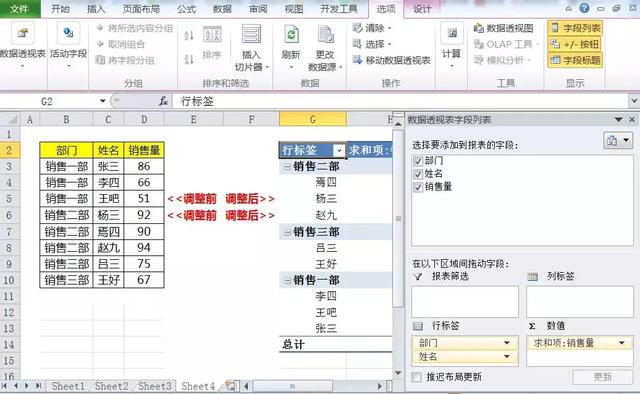Uncheck the 部门 field checkbox

tap(418, 161)
